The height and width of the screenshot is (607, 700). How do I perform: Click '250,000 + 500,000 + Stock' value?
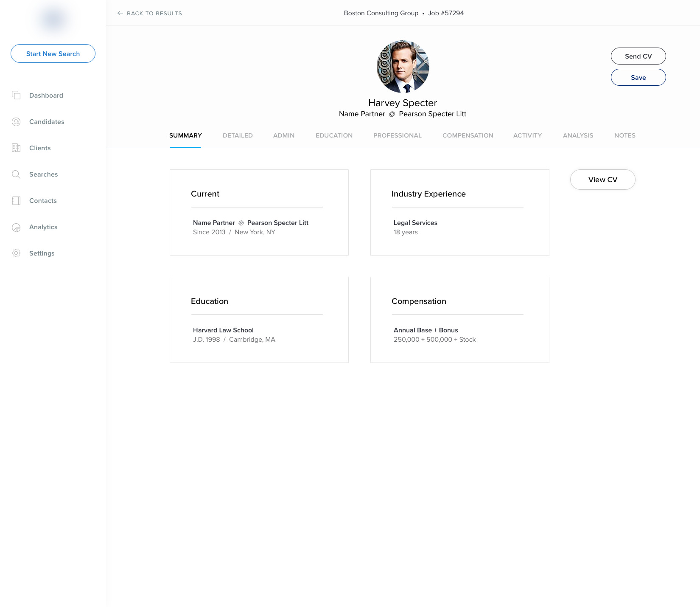(435, 340)
